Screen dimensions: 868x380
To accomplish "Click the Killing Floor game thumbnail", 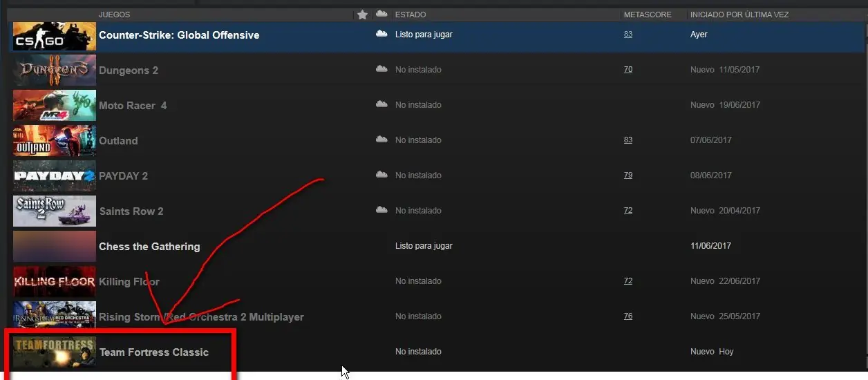I will click(x=55, y=282).
